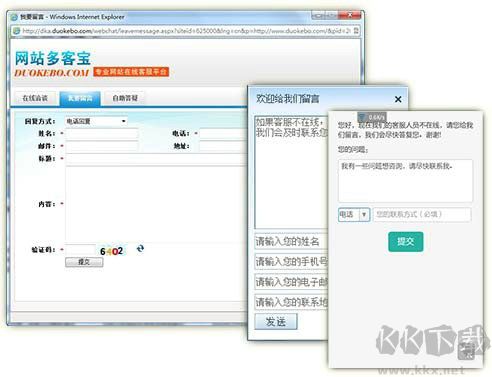
Task: Click the IE address bar URL
Action: point(186,31)
